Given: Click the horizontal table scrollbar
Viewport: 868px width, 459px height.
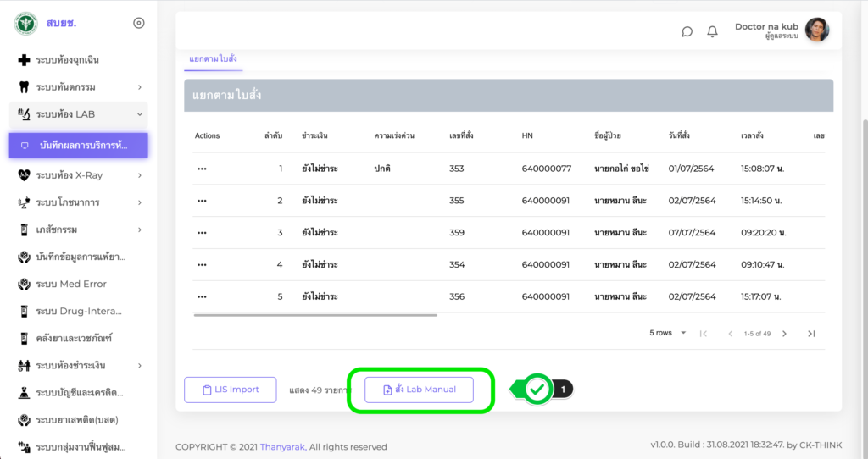Looking at the screenshot, I should [315, 315].
